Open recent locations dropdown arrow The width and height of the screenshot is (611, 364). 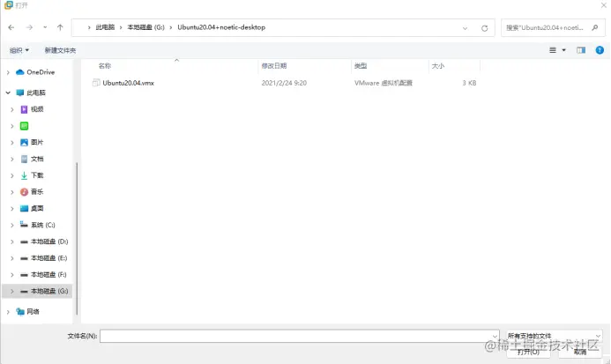click(x=45, y=27)
